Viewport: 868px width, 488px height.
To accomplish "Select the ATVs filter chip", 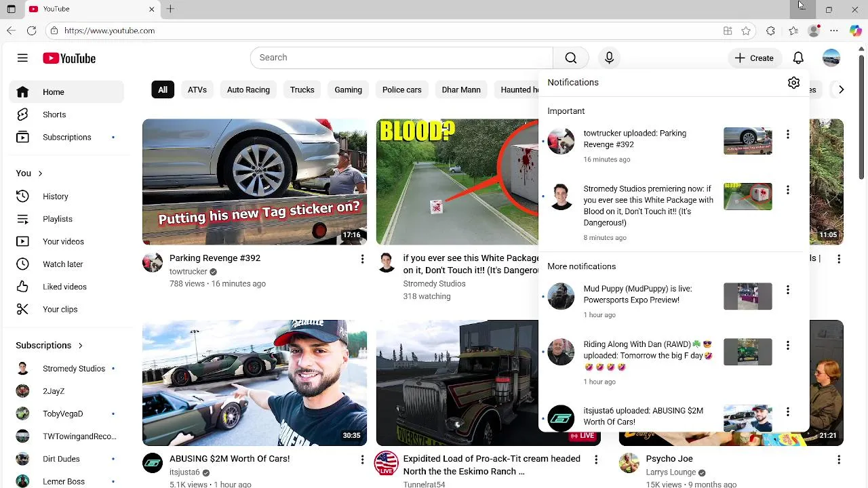I will pyautogui.click(x=197, y=89).
